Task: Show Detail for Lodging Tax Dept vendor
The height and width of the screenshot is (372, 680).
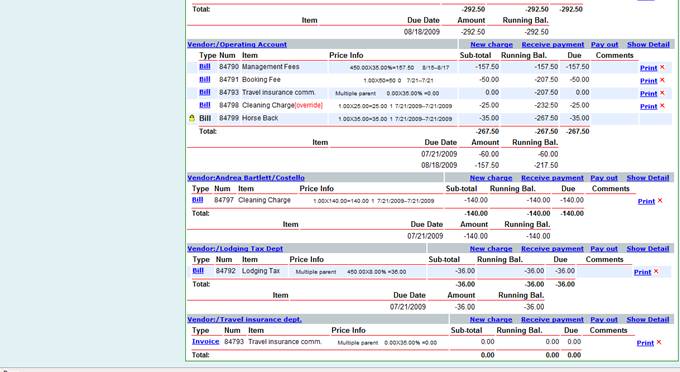Action: point(648,248)
